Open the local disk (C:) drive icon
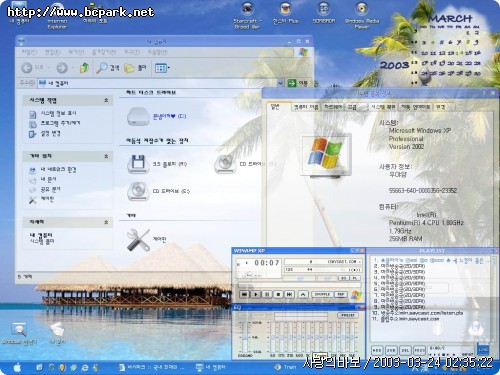 [x=138, y=116]
